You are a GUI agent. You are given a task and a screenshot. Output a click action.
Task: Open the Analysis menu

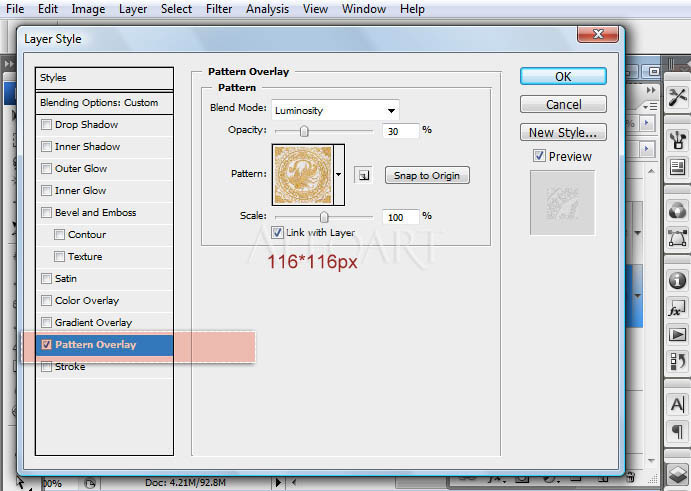[268, 9]
